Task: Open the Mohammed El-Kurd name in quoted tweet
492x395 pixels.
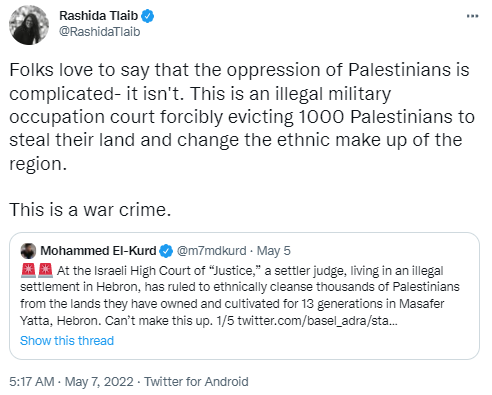Action: point(98,251)
